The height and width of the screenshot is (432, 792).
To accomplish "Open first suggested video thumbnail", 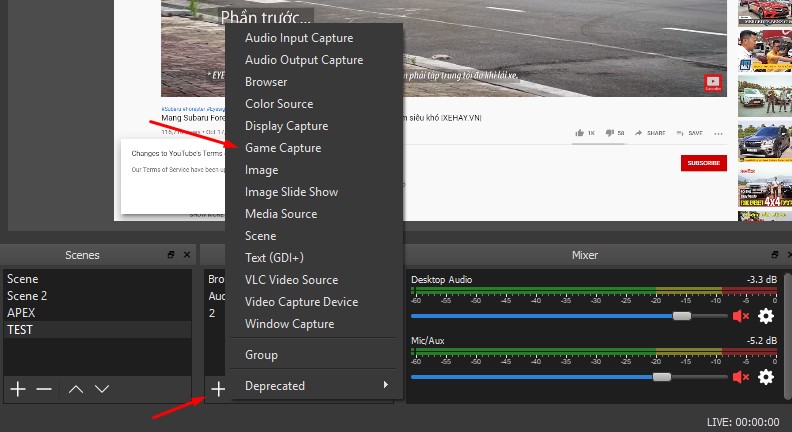I will [x=765, y=13].
